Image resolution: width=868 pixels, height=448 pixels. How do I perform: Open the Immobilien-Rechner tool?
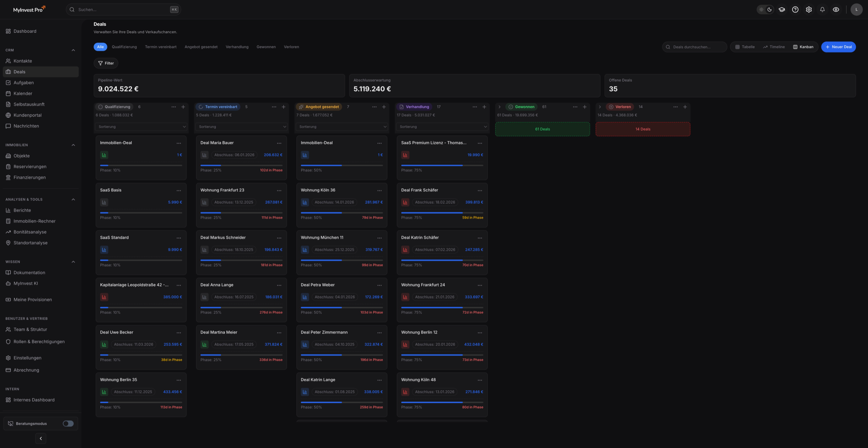pyautogui.click(x=34, y=221)
